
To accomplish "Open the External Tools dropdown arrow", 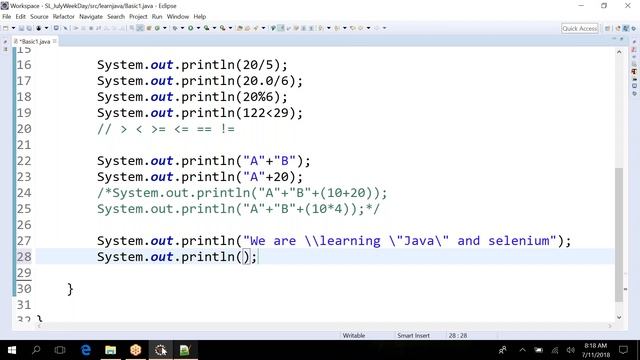I will coord(231,28).
